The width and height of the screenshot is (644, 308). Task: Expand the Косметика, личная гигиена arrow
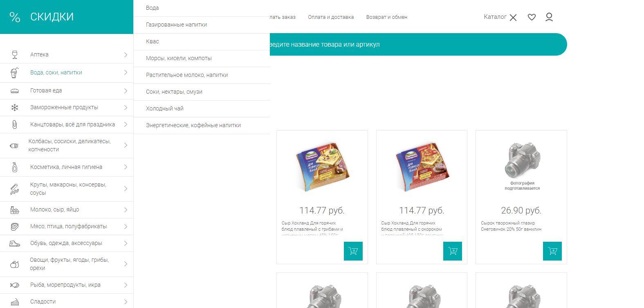pos(126,167)
